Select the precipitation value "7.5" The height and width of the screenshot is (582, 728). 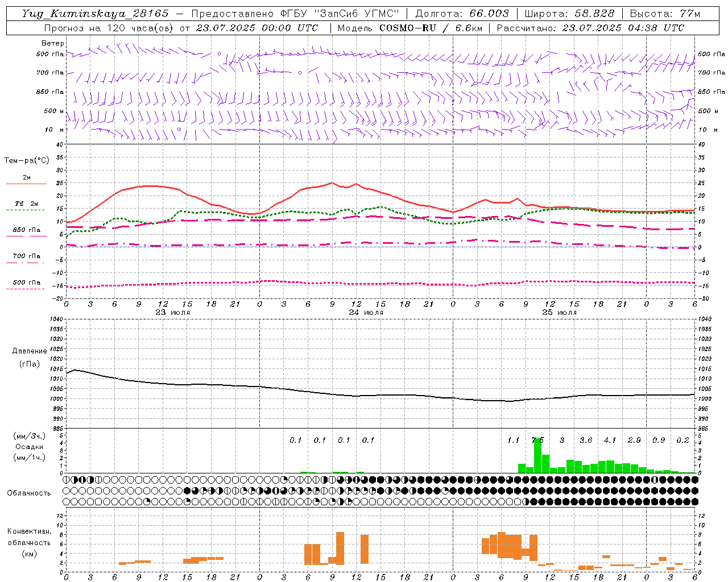(537, 440)
